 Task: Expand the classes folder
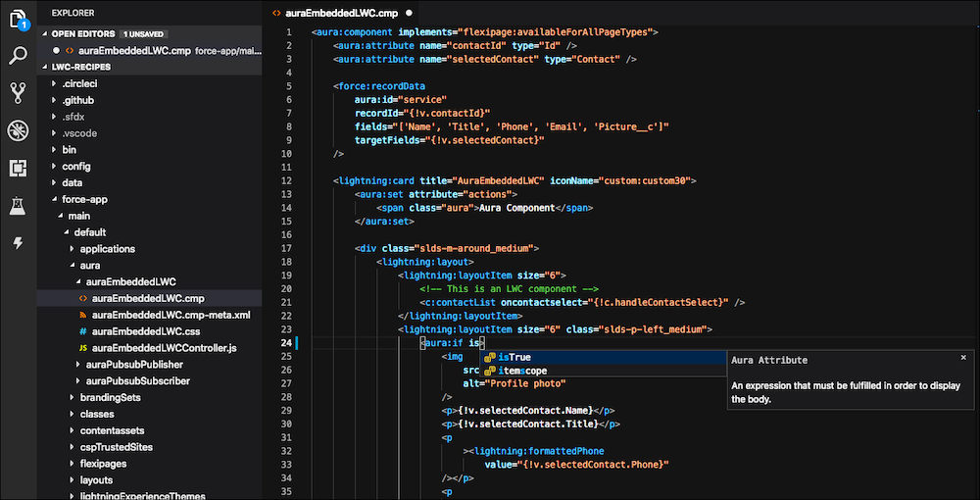click(x=73, y=414)
